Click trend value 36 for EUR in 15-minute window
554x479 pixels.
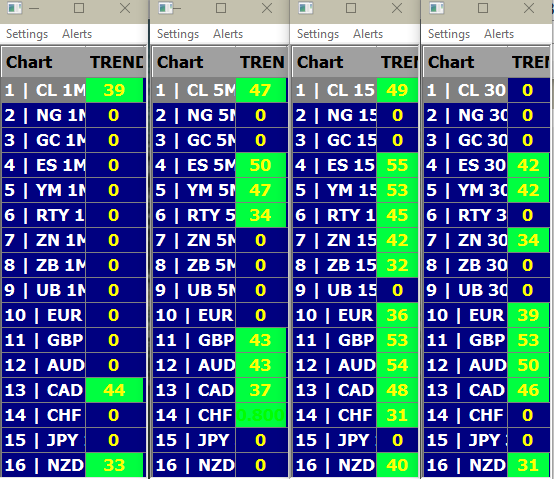tap(397, 315)
